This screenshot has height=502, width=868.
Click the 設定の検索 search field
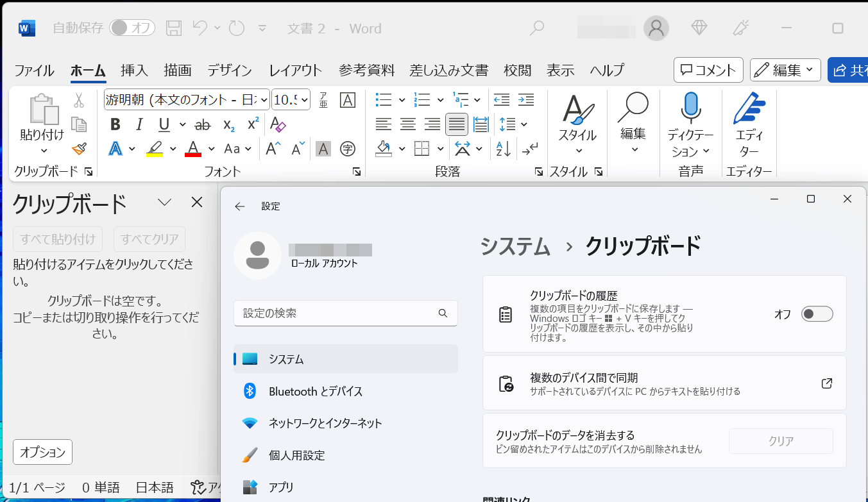click(x=346, y=314)
